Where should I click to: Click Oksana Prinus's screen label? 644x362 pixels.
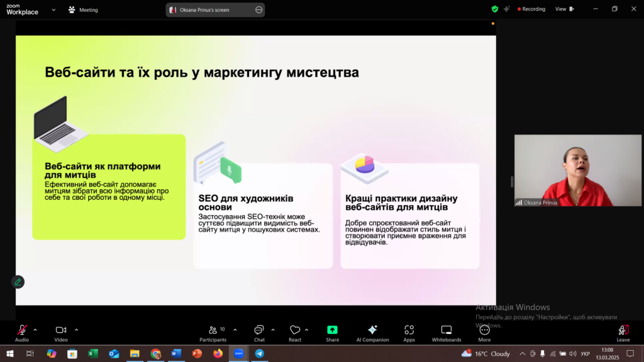[204, 10]
